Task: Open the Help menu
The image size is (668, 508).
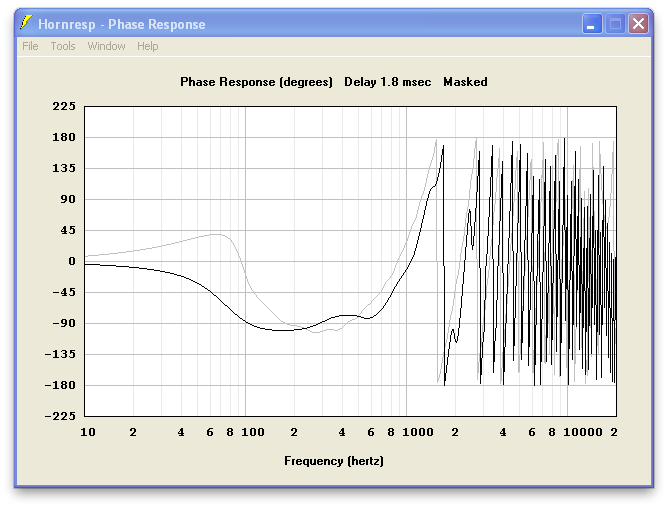Action: tap(147, 46)
